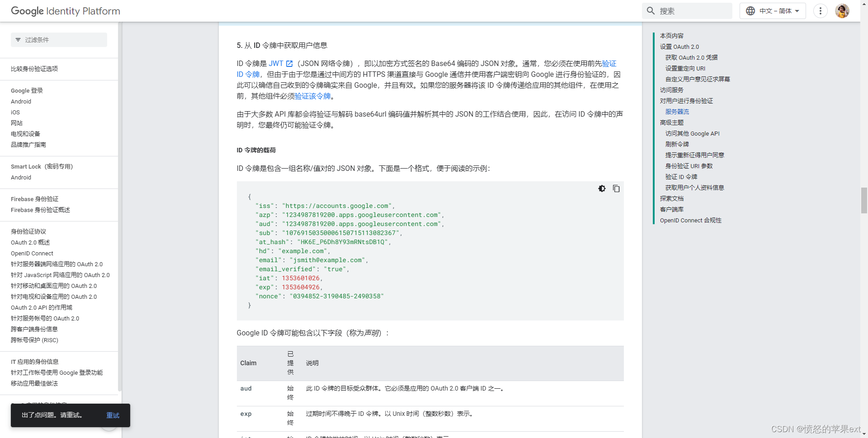The width and height of the screenshot is (868, 438).
Task: Open '针对工作帐号使用 Google 登录功能'
Action: pos(57,373)
